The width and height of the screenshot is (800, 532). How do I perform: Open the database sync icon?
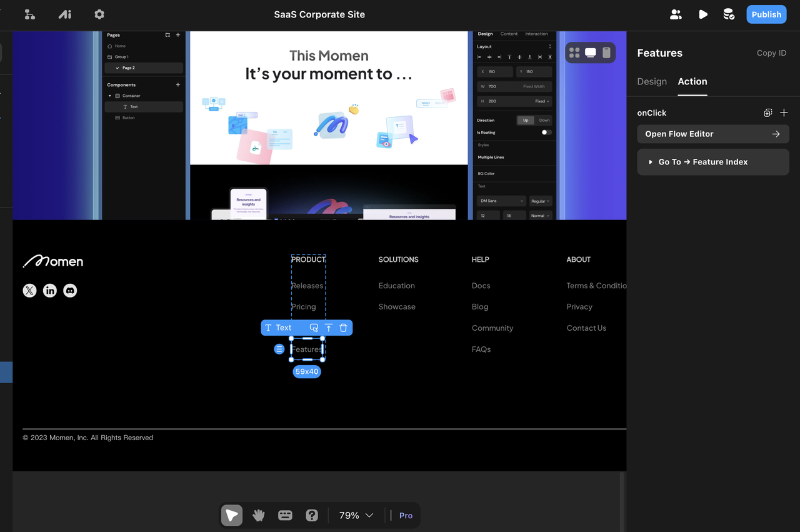[729, 14]
